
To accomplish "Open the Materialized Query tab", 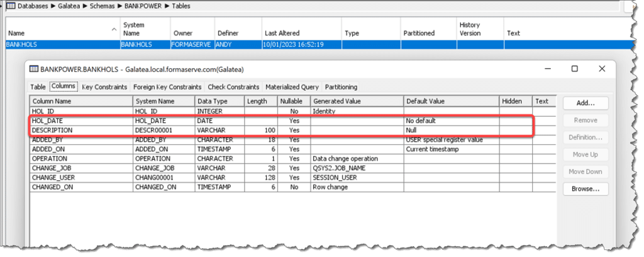I will pyautogui.click(x=292, y=87).
